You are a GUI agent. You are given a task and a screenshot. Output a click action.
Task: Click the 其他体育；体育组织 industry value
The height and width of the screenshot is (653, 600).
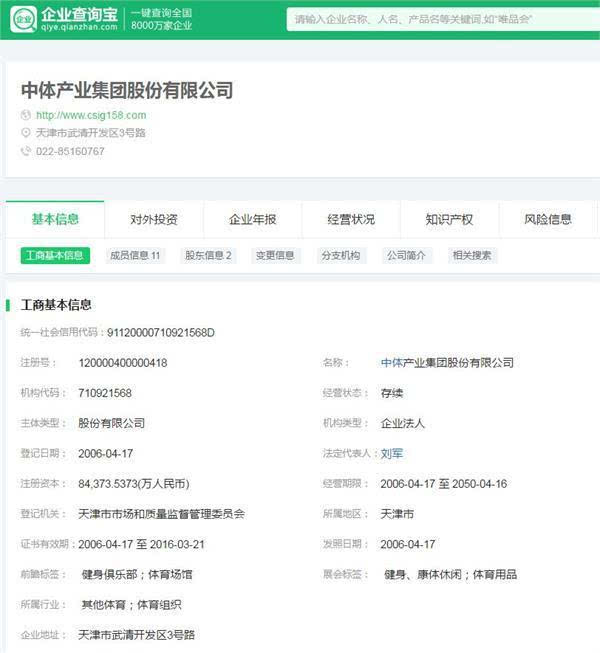pos(132,605)
